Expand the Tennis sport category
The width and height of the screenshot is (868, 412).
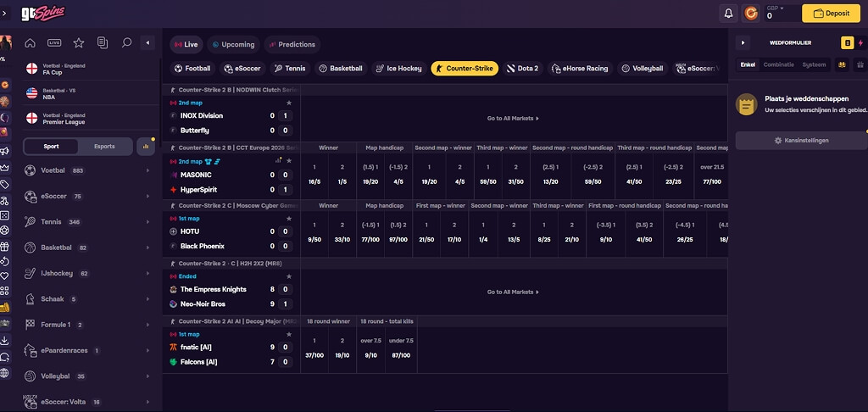pos(88,222)
